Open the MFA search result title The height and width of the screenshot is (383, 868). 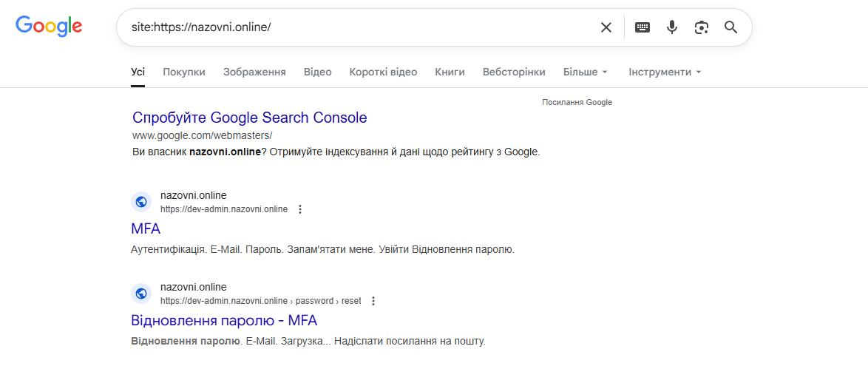pyautogui.click(x=146, y=228)
